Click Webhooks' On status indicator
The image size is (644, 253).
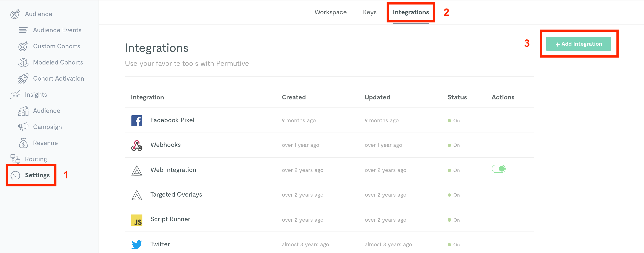point(453,146)
